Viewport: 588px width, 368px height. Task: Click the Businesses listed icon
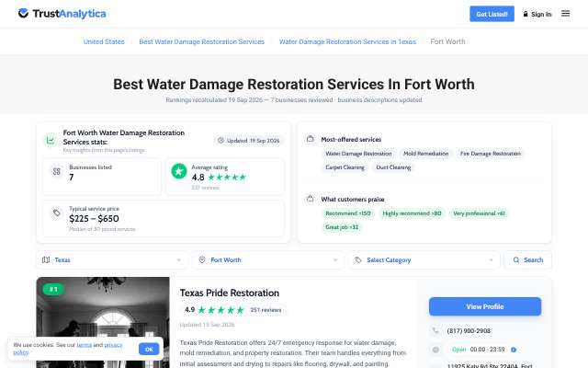coord(56,172)
